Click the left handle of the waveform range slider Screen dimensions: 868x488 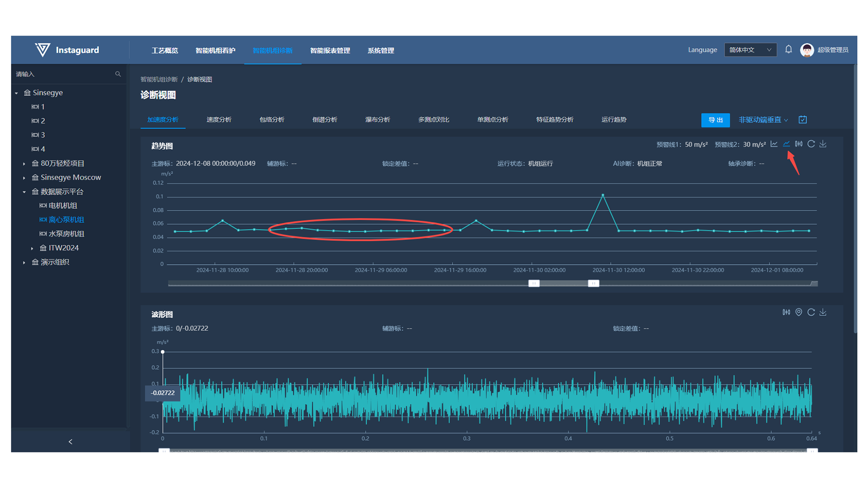coord(164,450)
